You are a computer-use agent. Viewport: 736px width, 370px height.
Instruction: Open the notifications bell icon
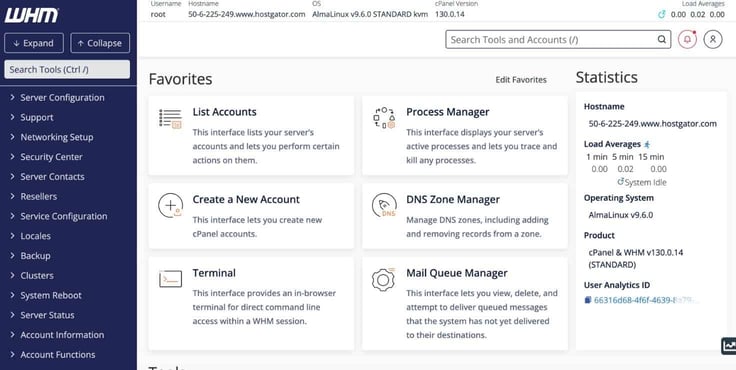(x=687, y=39)
